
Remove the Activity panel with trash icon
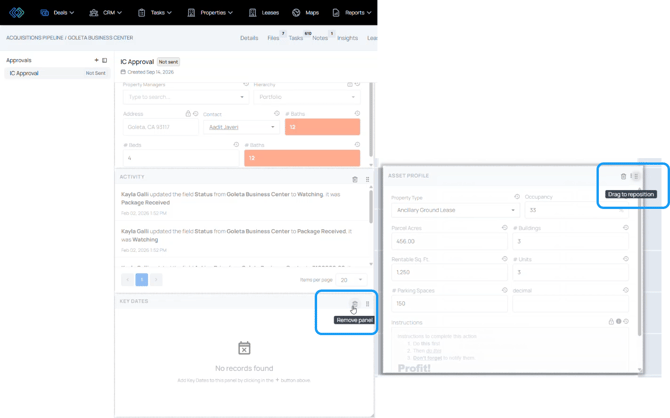pyautogui.click(x=355, y=180)
